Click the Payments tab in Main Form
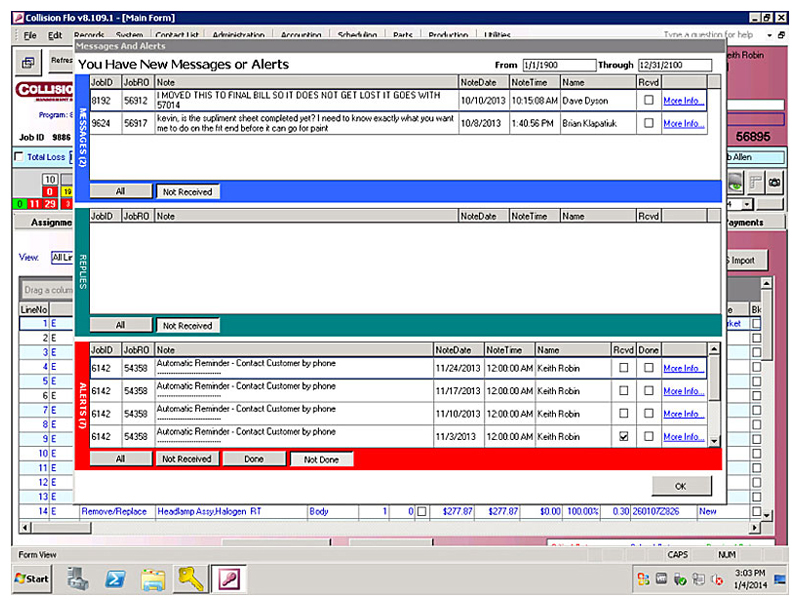Viewport: 800px width, 606px height. (x=754, y=222)
